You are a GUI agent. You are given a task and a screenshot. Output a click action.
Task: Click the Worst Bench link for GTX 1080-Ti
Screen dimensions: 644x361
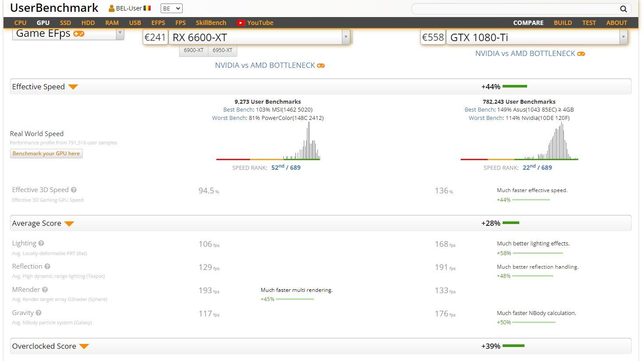point(486,118)
